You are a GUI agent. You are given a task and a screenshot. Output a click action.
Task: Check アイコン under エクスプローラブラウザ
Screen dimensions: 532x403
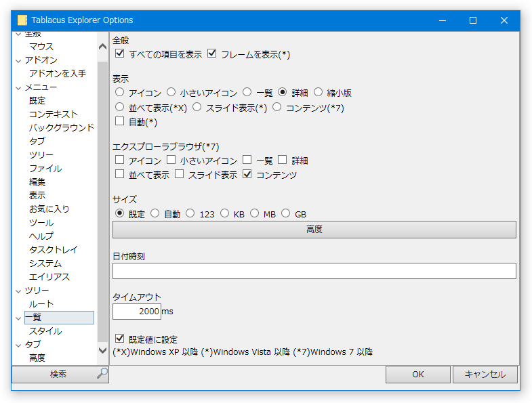pyautogui.click(x=119, y=159)
